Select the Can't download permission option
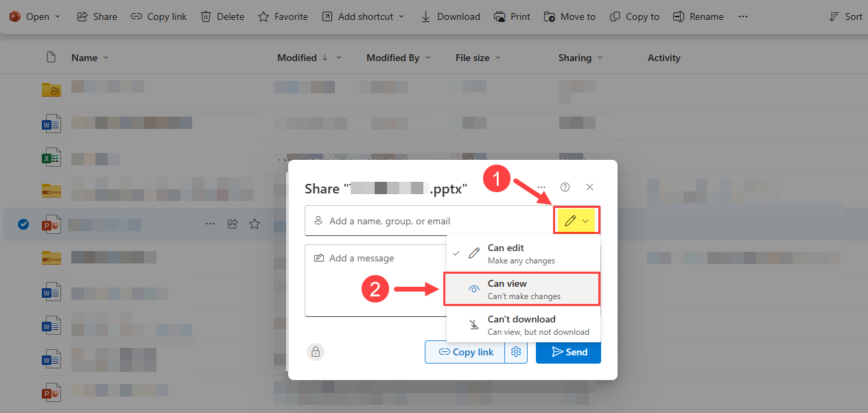The width and height of the screenshot is (868, 413). pyautogui.click(x=523, y=325)
